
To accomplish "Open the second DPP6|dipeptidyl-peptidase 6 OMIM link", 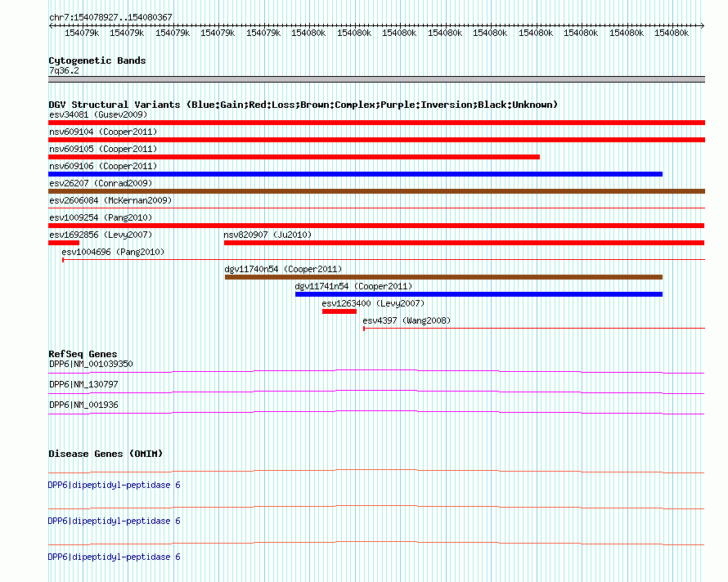I will coord(114,522).
